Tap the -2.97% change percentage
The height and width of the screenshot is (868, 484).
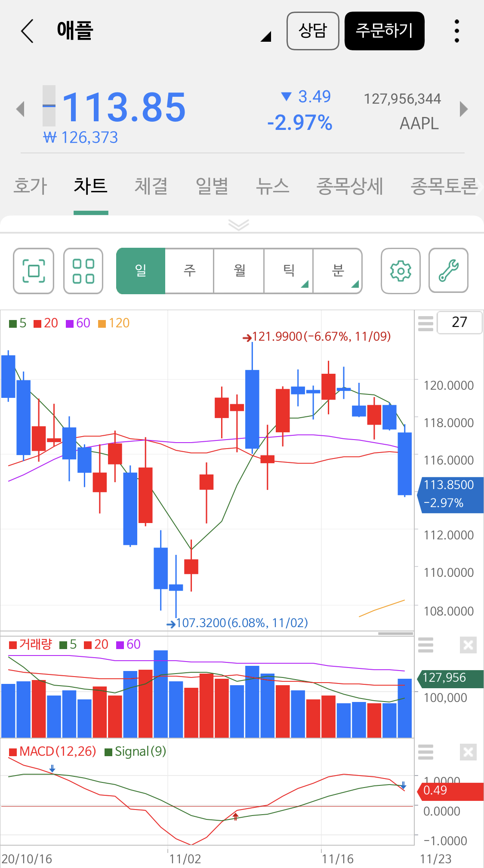300,123
